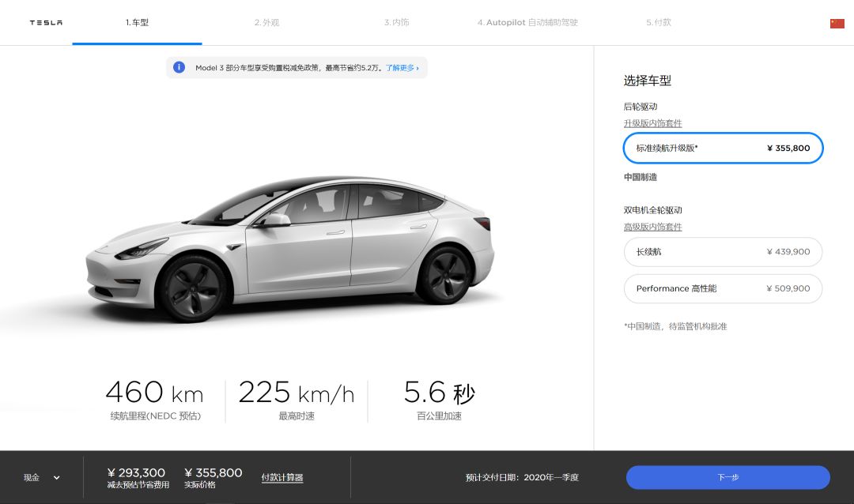Viewport: 854px width, 504px height.
Task: Open the 付款计算器 link
Action: (x=282, y=477)
